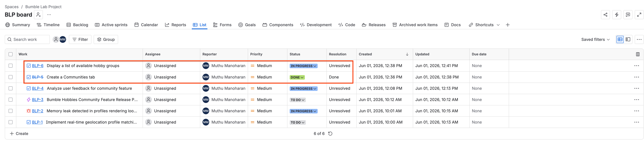644x144 pixels.
Task: Check the box for the BLP-3 row
Action: [x=11, y=100]
